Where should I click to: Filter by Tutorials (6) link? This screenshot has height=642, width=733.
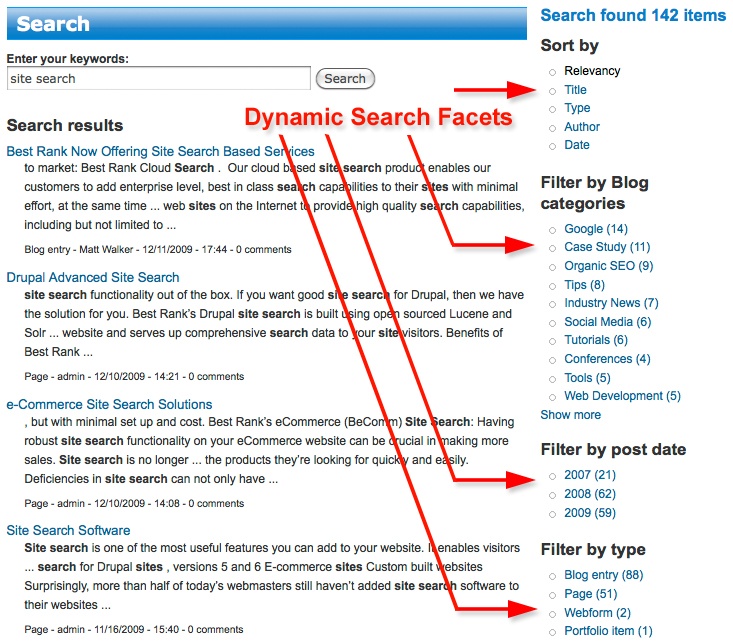click(596, 340)
